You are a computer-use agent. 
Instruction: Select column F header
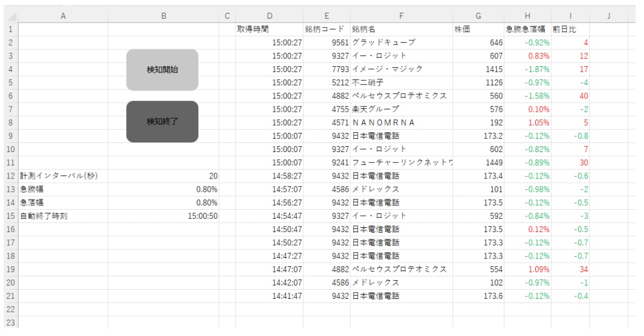pos(401,16)
